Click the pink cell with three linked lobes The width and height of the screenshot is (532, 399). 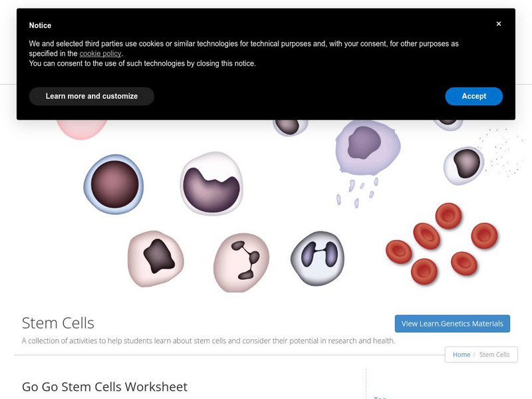[241, 262]
